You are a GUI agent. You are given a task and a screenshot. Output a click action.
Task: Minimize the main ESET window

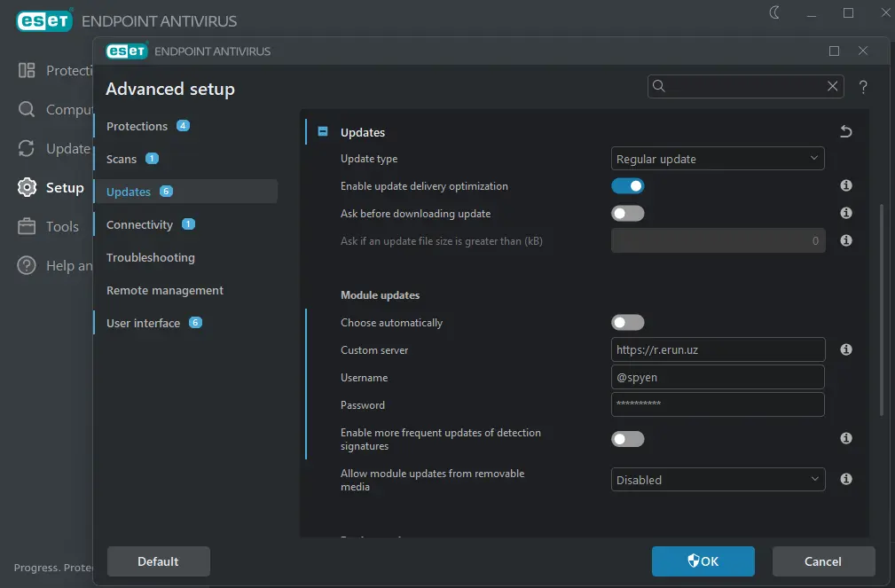[811, 15]
